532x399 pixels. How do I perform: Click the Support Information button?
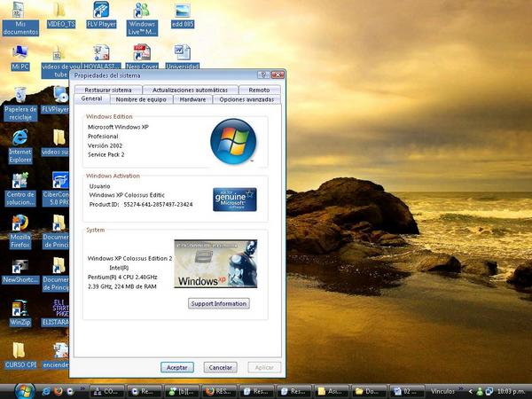tap(219, 303)
